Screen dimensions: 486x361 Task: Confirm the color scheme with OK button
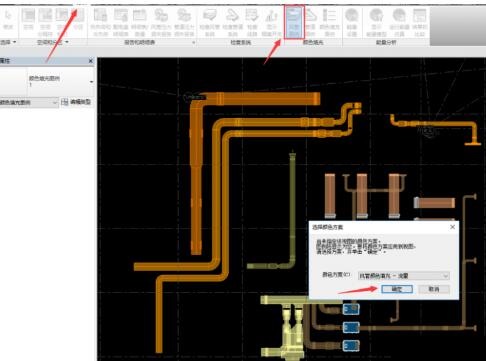(x=397, y=289)
